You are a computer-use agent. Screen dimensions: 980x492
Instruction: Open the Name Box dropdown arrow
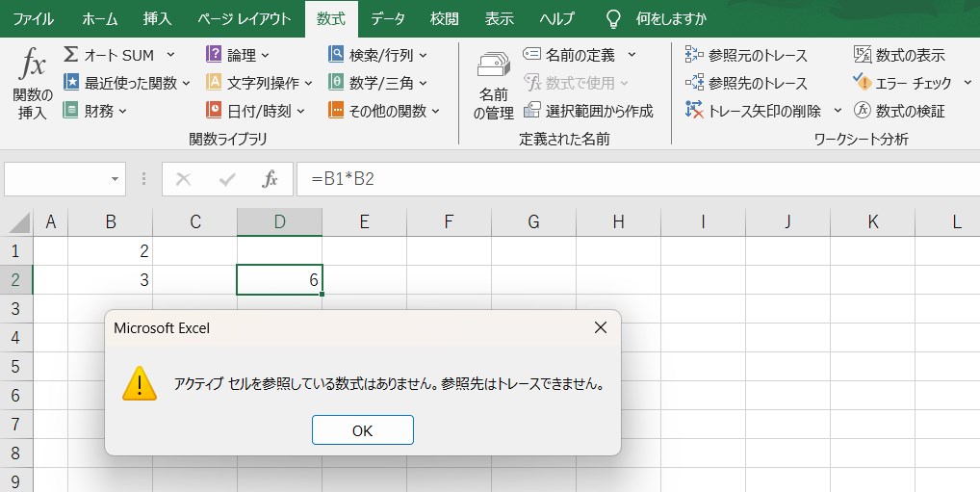pyautogui.click(x=116, y=179)
